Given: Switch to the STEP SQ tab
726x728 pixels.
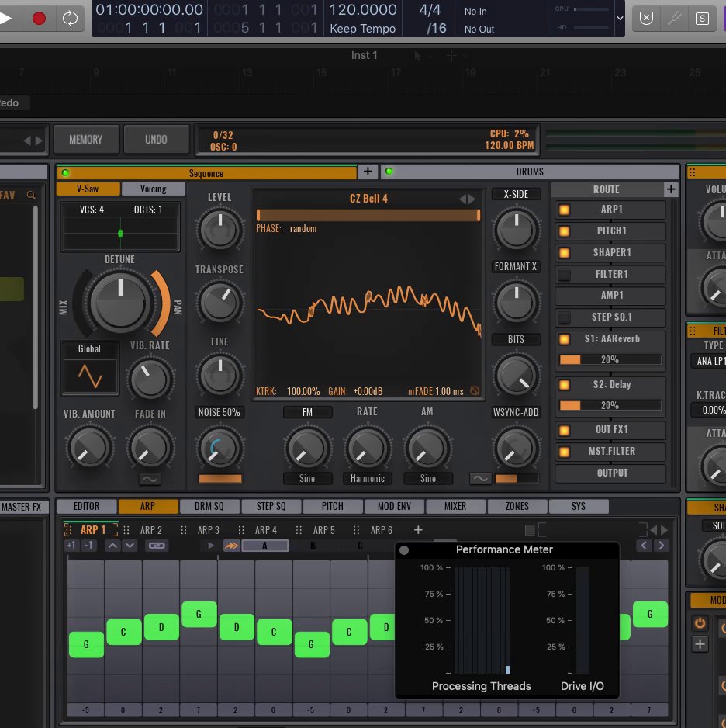Looking at the screenshot, I should 270,506.
